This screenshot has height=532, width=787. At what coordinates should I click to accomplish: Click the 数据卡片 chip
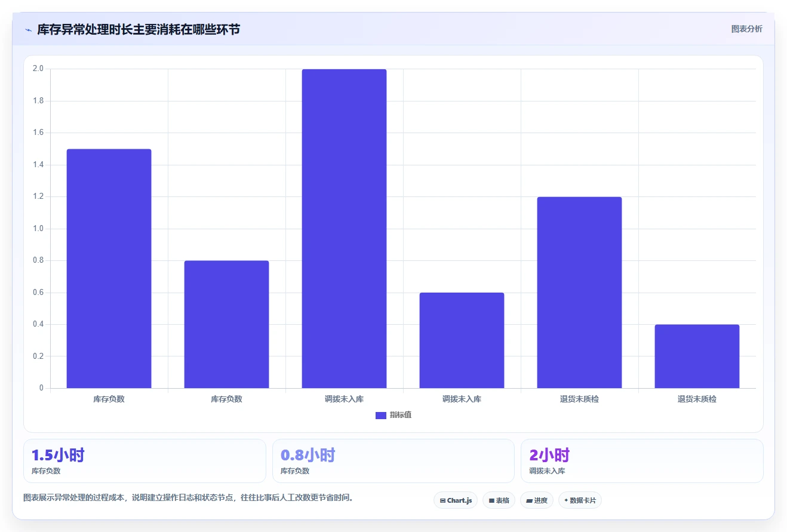(x=580, y=500)
